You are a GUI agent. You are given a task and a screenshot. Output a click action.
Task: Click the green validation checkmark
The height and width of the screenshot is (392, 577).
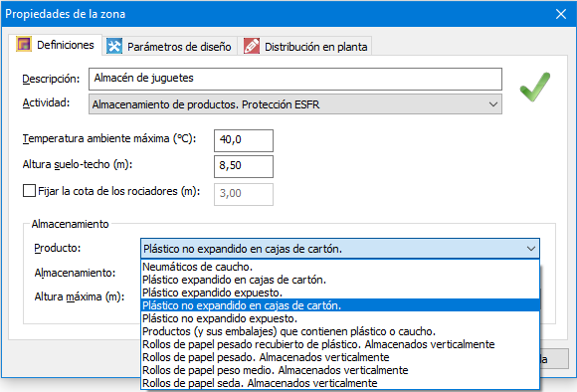click(535, 87)
